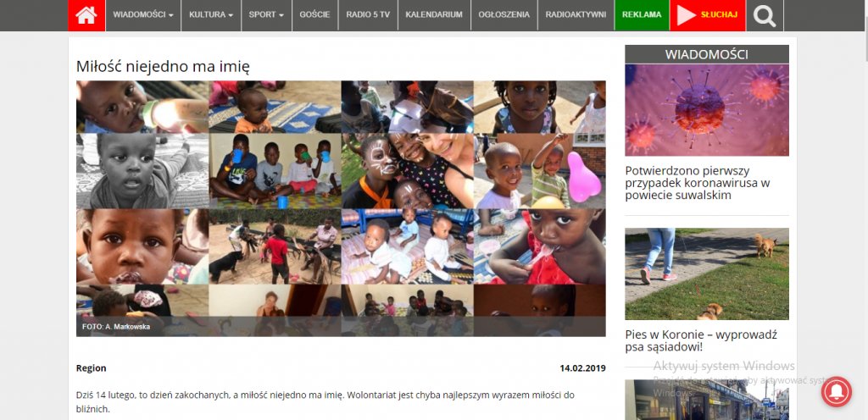Open the OGŁOSZENIA page
The height and width of the screenshot is (420, 868).
(x=504, y=15)
